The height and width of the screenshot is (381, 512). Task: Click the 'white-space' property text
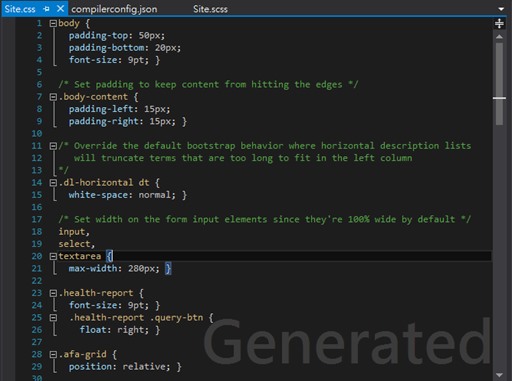coord(98,195)
